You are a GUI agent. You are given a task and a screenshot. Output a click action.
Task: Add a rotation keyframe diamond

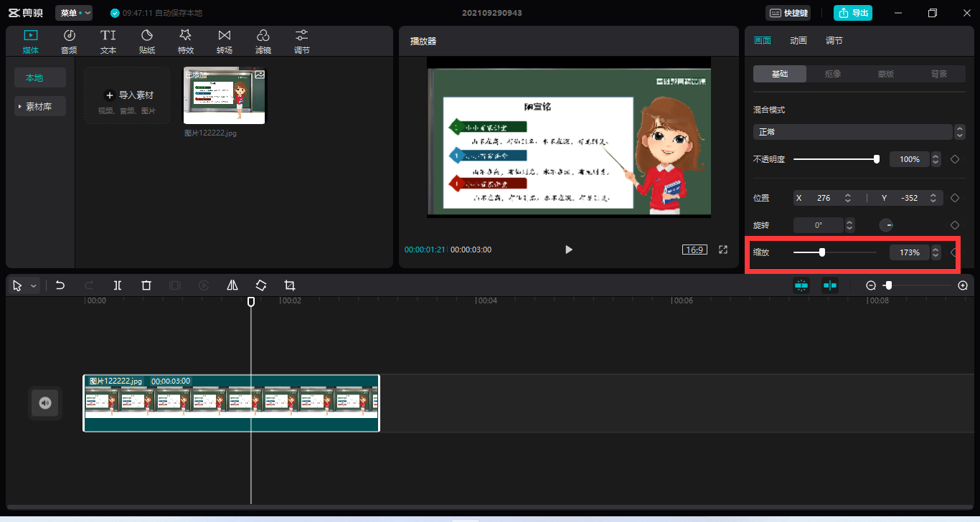(955, 225)
